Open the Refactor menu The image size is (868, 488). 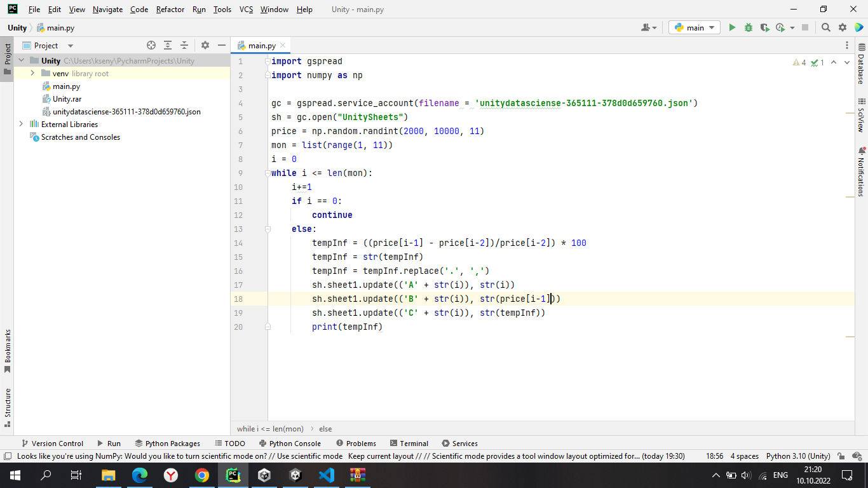click(x=170, y=10)
